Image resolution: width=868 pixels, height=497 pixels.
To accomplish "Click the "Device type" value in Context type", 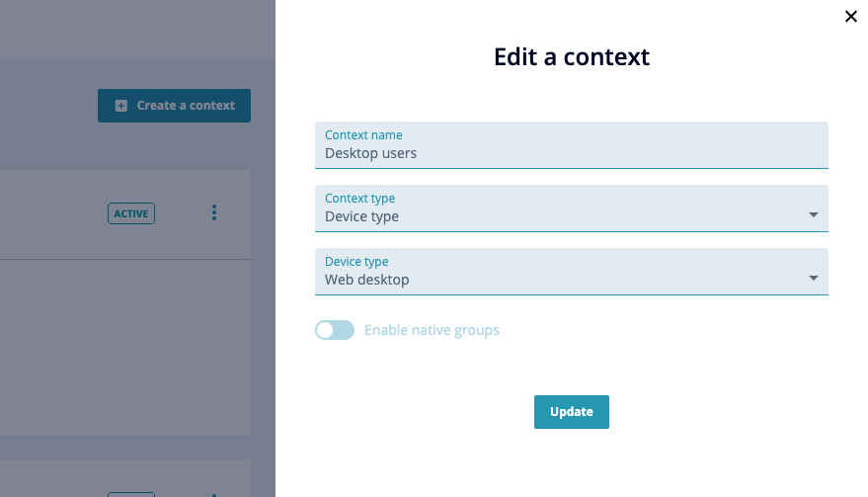I will tap(361, 216).
